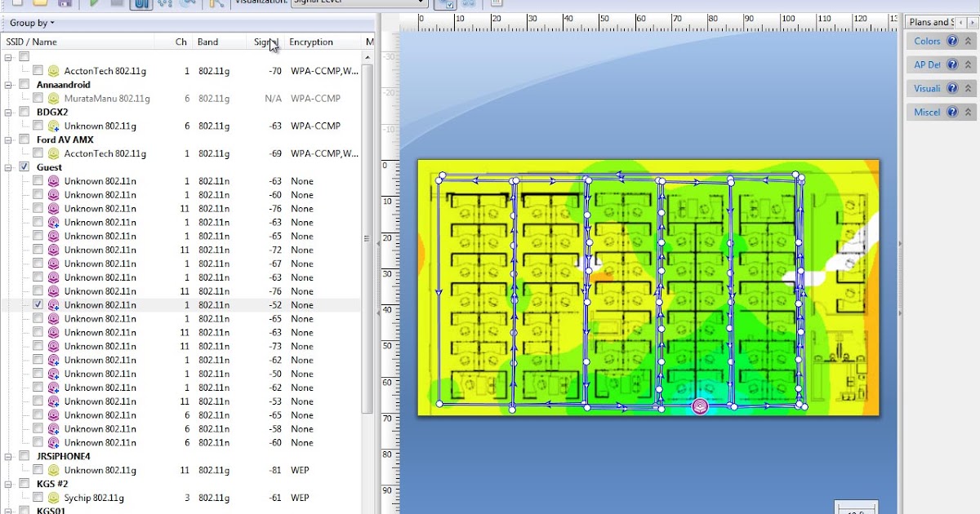Collapse the Guest group in the tree
This screenshot has height=514, width=980.
point(9,167)
